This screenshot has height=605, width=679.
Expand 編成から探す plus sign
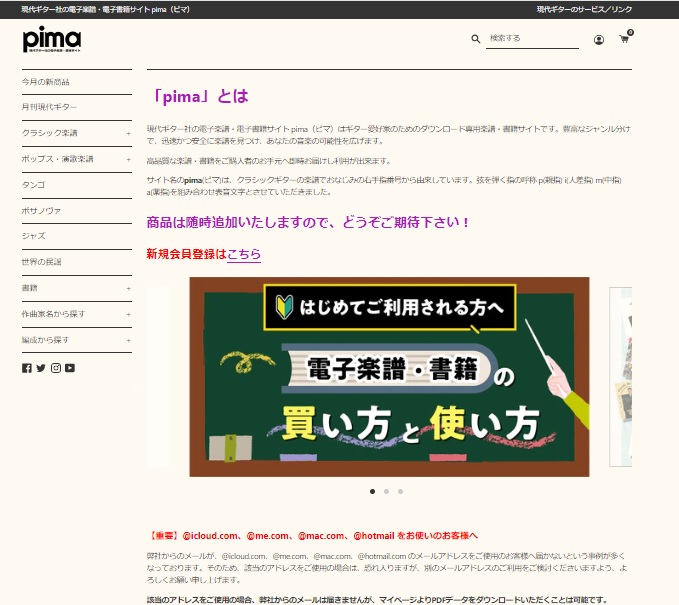pyautogui.click(x=128, y=340)
